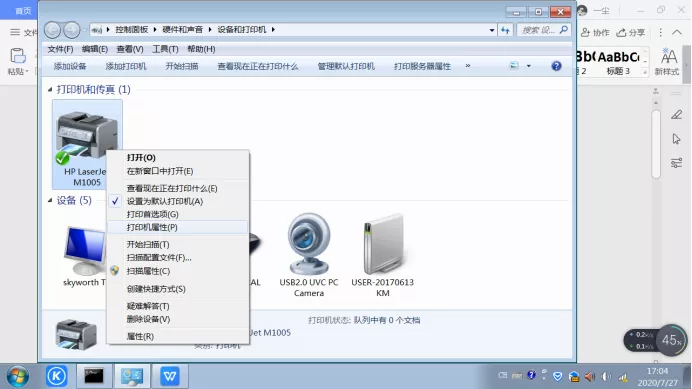Select the USER-20170613 KM computer device
Screen dimensions: 692x389
tap(383, 255)
